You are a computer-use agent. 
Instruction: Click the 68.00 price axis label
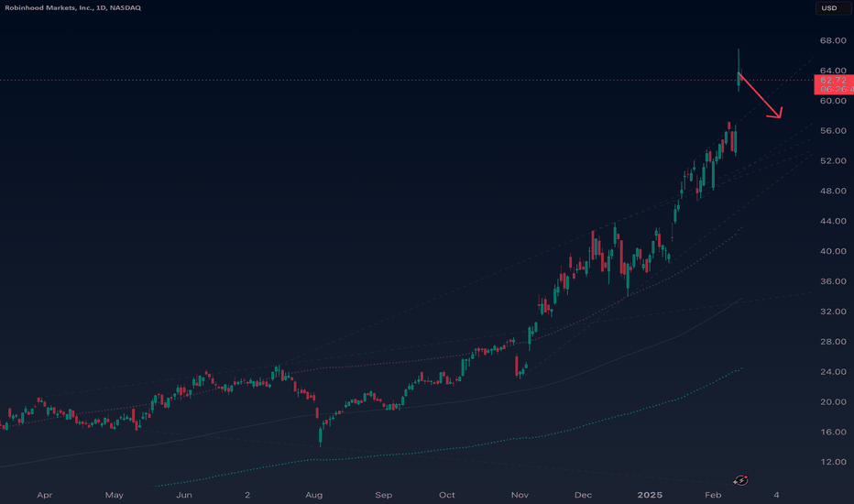pyautogui.click(x=833, y=40)
